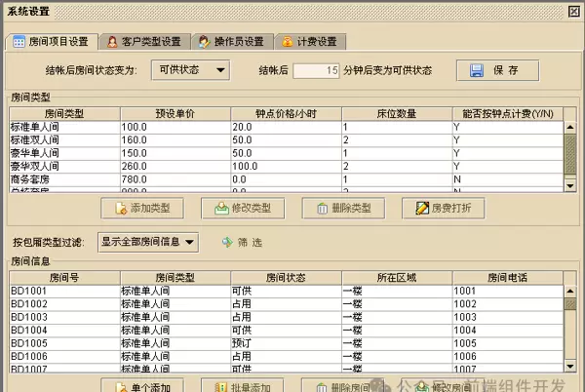The height and width of the screenshot is (392, 585).
Task: Click the 单个添加 button
Action: coord(142,386)
